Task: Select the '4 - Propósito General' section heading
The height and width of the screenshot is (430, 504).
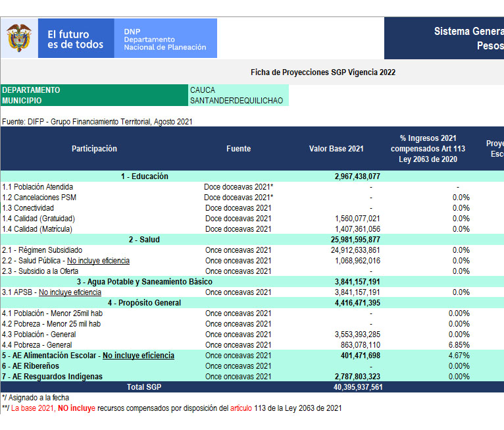Action: [x=145, y=303]
